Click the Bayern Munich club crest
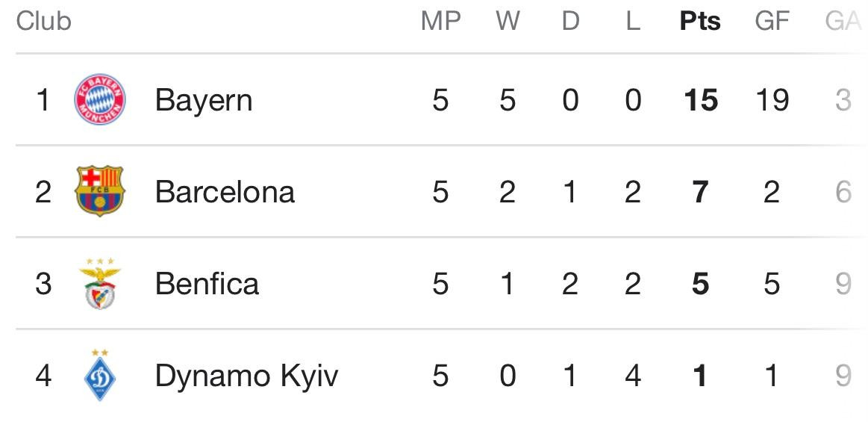868x422 pixels. 100,100
